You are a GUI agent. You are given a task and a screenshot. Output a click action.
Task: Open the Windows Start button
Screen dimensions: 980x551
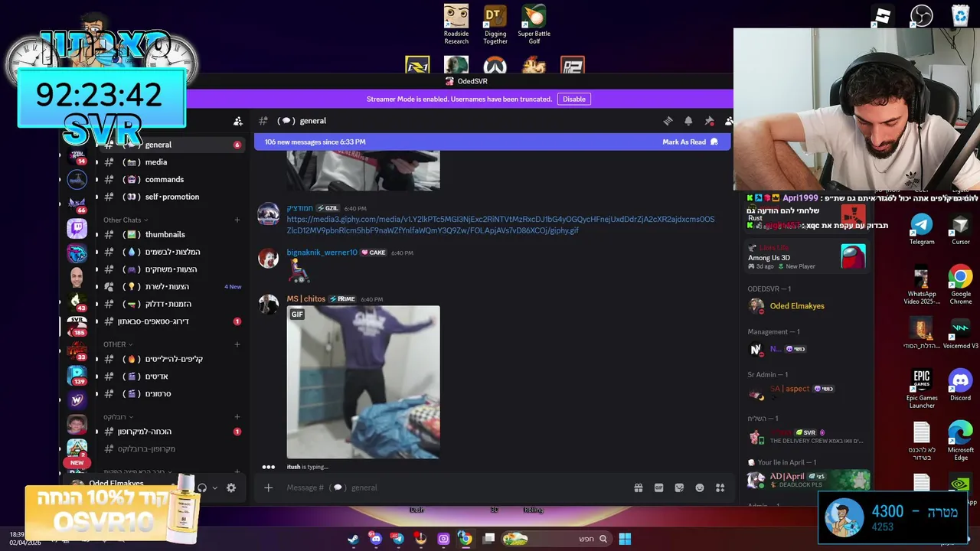click(625, 539)
